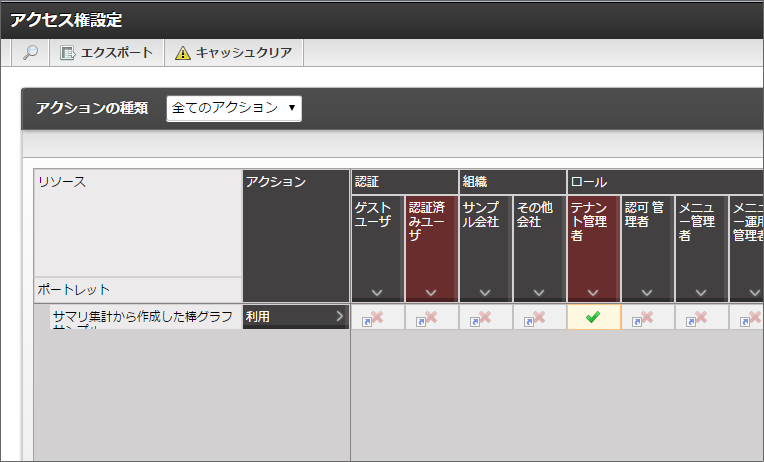This screenshot has width=764, height=462.
Task: Toggle permission for 認証済みユーザ in 利用 row
Action: click(432, 317)
